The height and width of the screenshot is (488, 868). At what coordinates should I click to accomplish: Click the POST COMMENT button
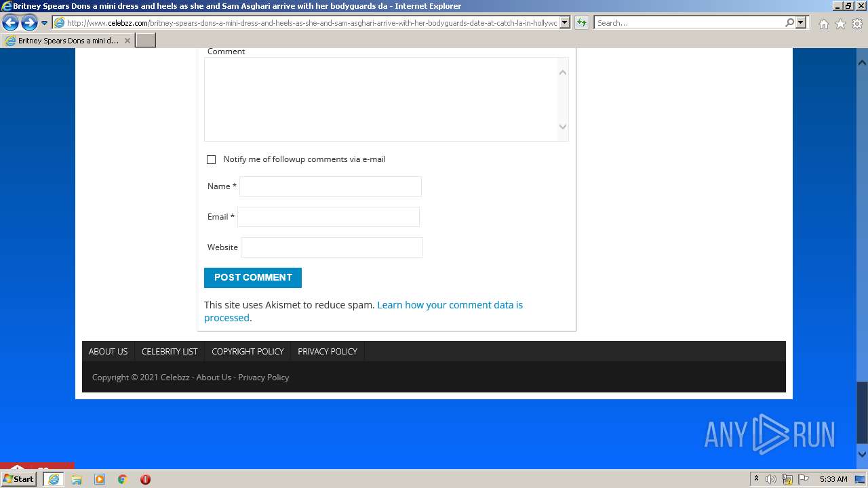253,277
